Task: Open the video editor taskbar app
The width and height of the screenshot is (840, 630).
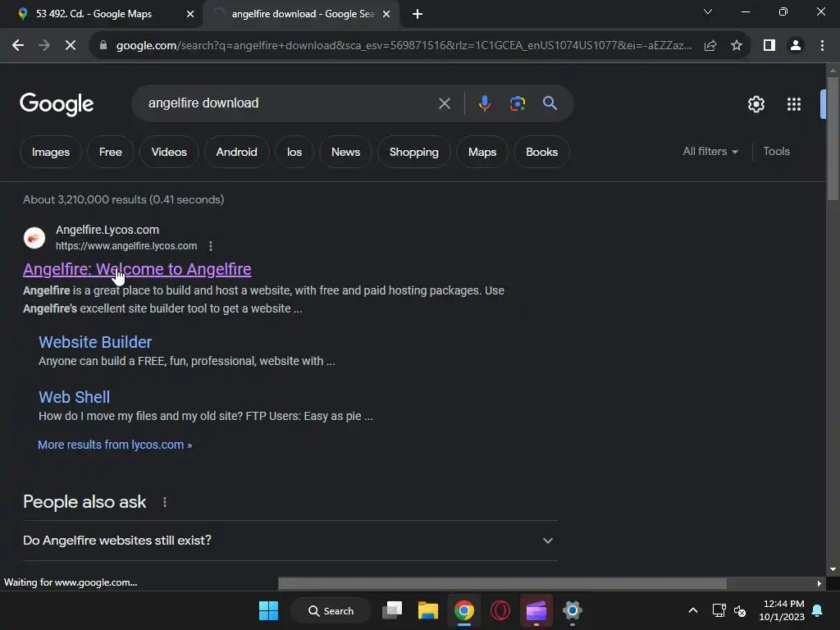Action: [536, 610]
